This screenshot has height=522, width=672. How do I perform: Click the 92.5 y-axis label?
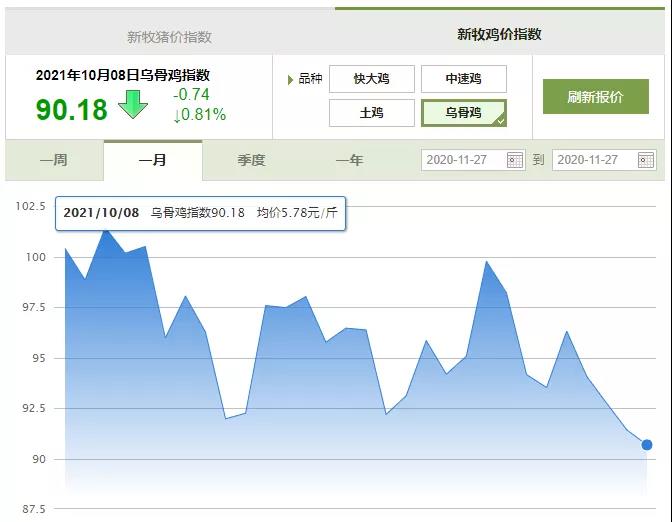tap(34, 408)
